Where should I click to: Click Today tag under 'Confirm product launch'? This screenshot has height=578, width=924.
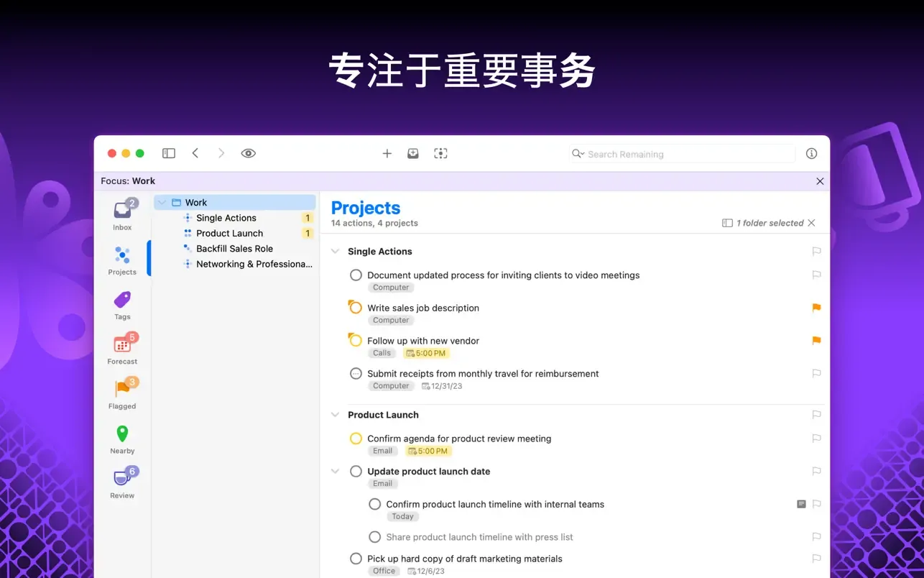point(403,516)
